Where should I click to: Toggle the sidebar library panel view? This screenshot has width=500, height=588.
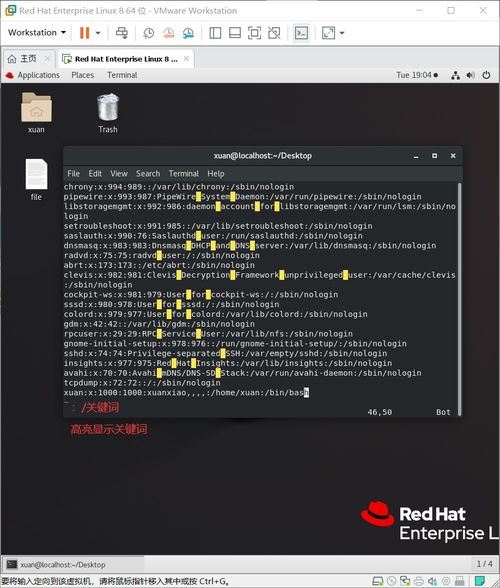point(215,33)
